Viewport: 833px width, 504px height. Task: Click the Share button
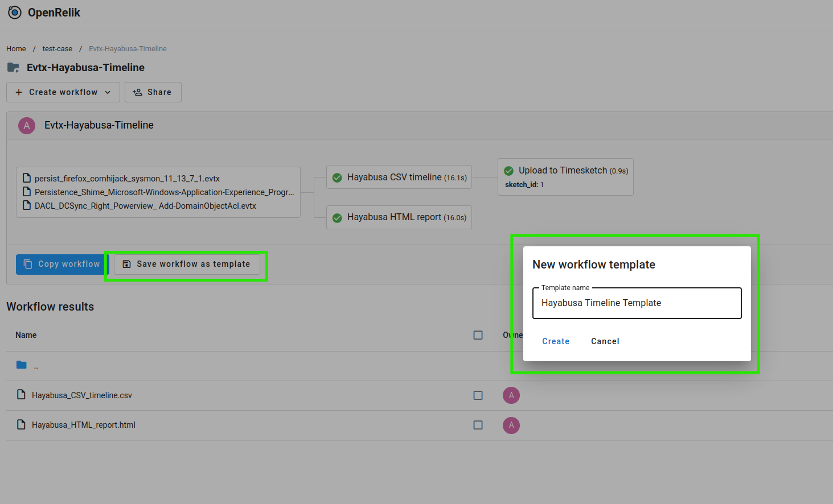click(x=153, y=92)
